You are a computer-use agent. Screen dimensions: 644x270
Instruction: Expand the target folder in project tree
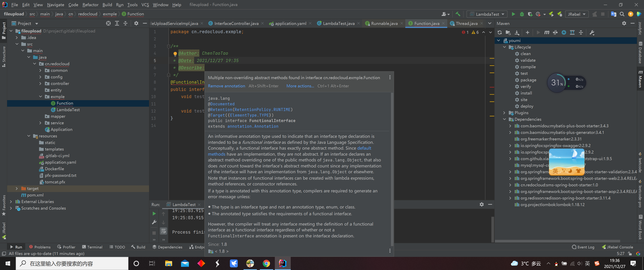coord(17,189)
